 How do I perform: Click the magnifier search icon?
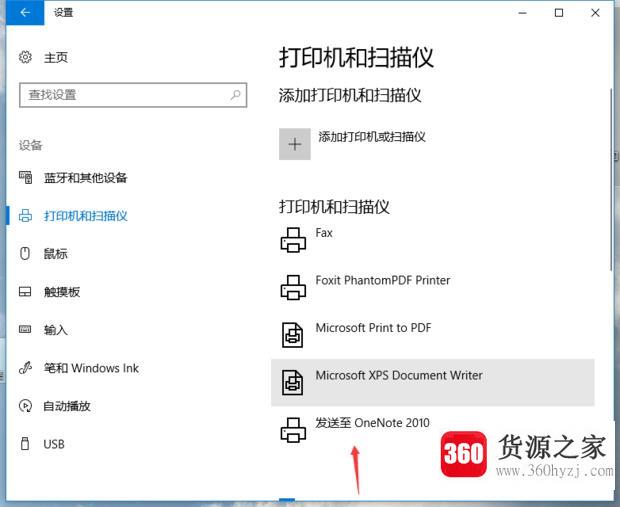pos(235,95)
